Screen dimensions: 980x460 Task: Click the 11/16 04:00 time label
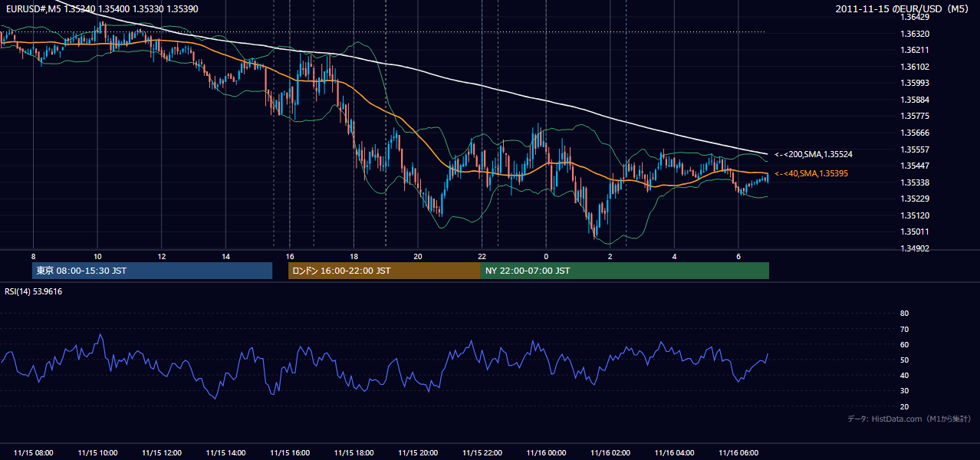click(x=674, y=453)
